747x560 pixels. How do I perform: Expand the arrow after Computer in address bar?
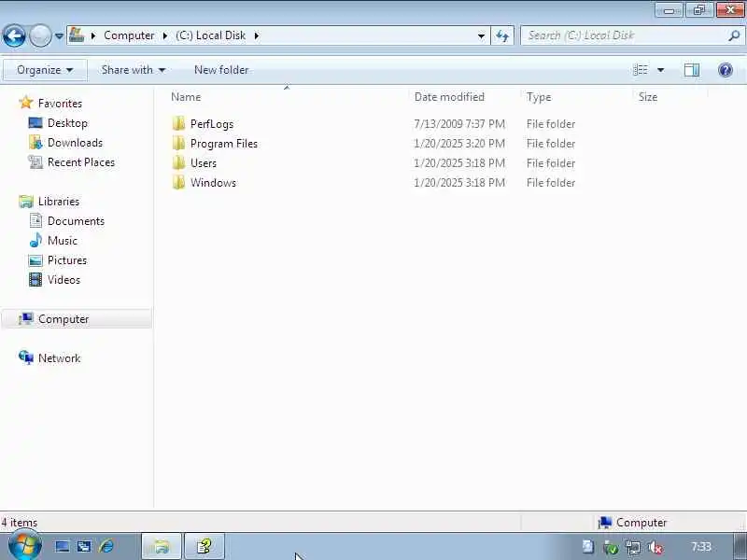coord(165,35)
